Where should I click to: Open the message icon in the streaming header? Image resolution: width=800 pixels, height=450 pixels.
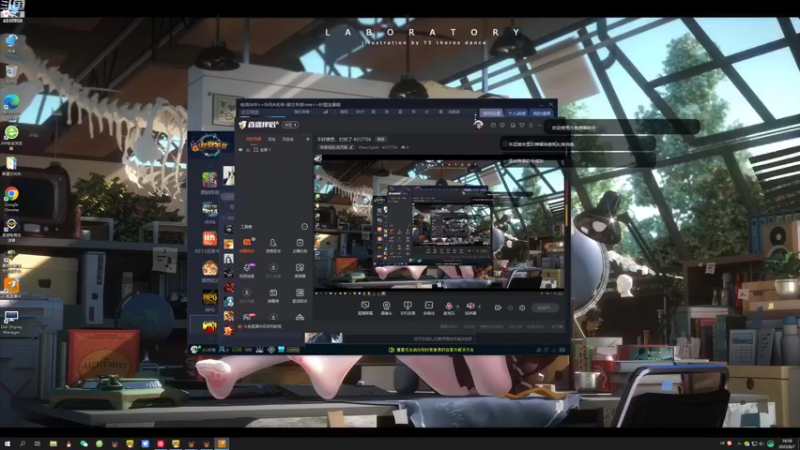click(503, 125)
